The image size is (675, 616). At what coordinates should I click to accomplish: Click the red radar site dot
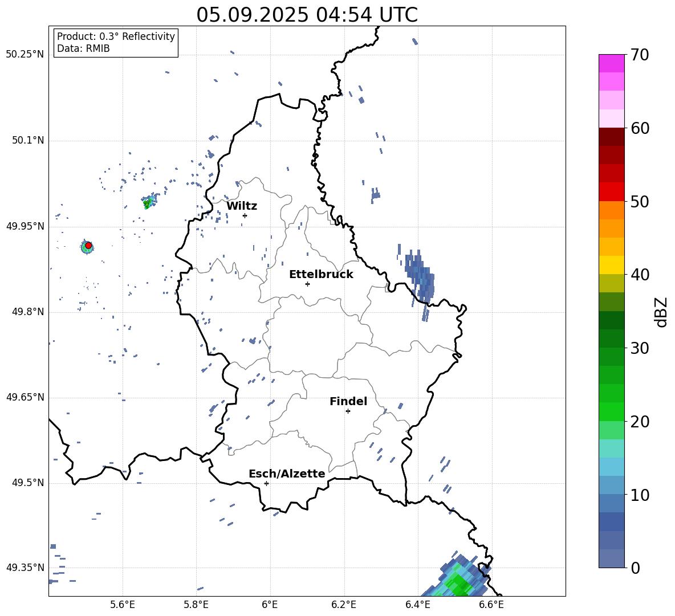[x=88, y=245]
